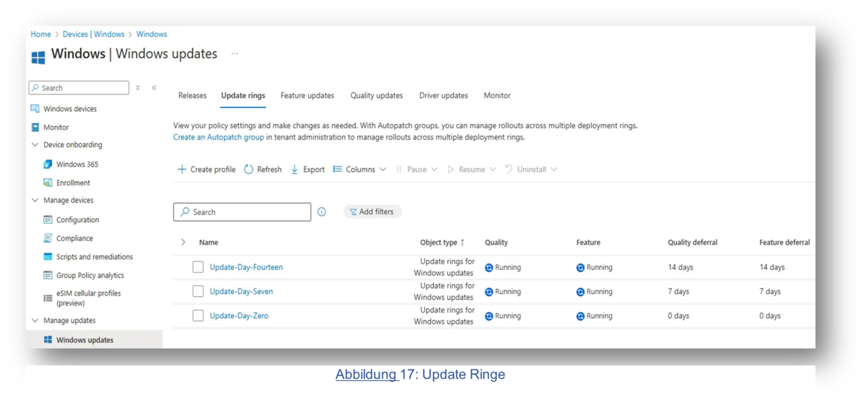
Task: Click the info icon beside search box
Action: pos(322,212)
